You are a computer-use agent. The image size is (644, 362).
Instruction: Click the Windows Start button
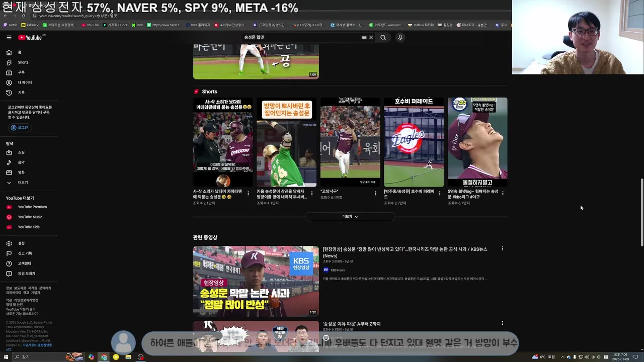6,357
